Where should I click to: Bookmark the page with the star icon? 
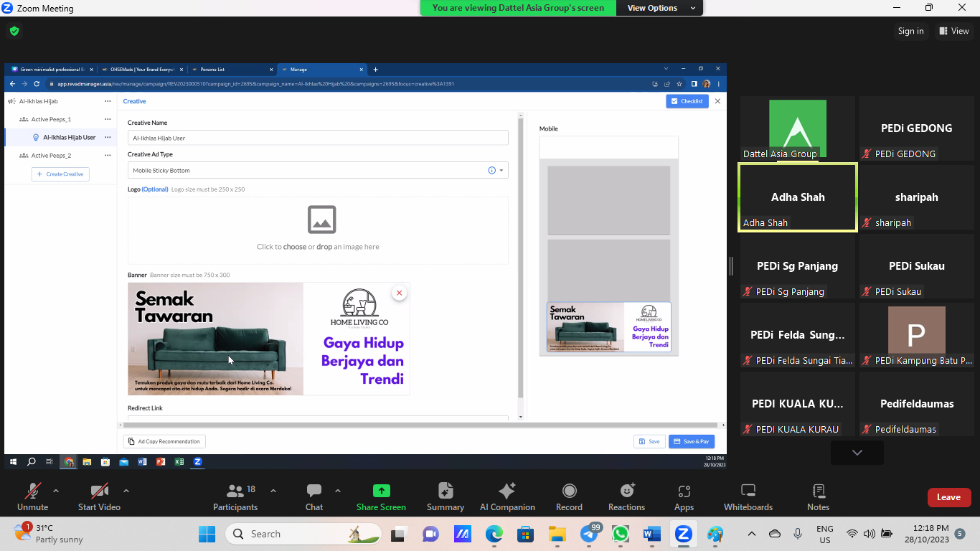point(679,84)
